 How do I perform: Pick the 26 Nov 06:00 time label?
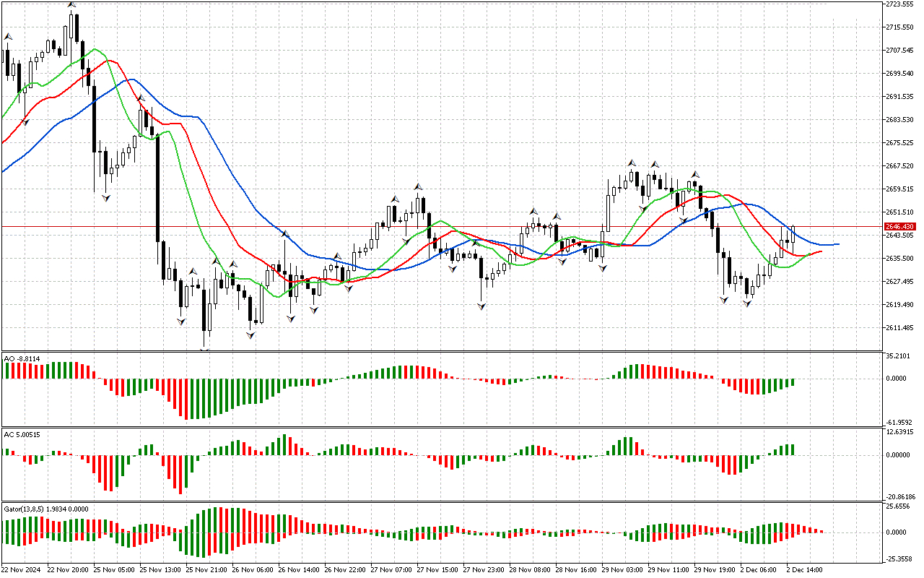(x=253, y=570)
